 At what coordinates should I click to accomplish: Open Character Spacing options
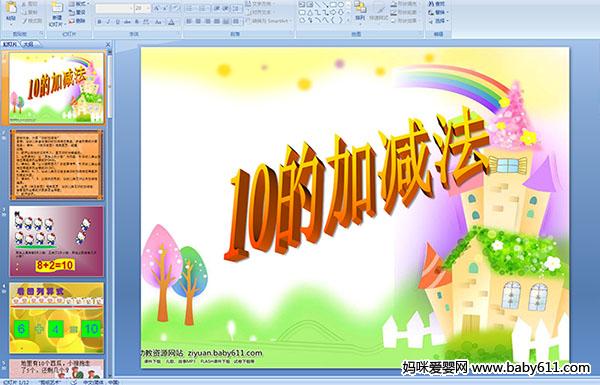146,22
